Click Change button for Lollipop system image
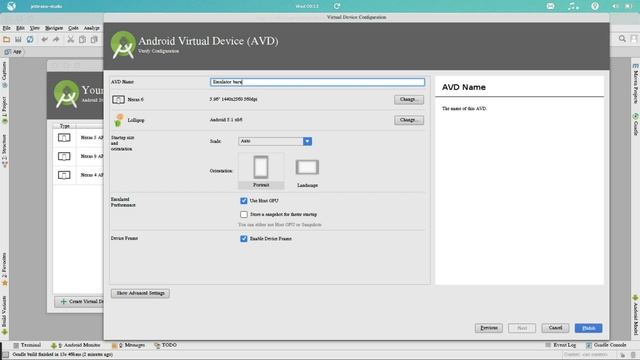The image size is (640, 360). [409, 120]
